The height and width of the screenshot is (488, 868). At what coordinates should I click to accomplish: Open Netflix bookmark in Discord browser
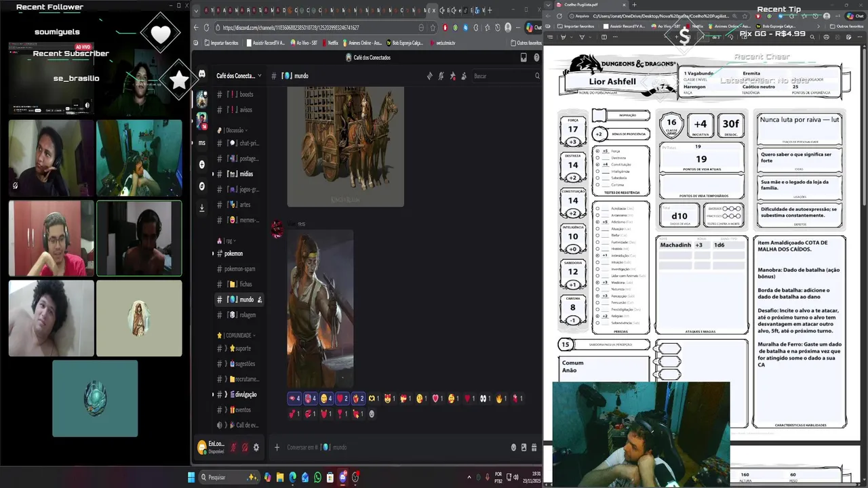tap(330, 43)
